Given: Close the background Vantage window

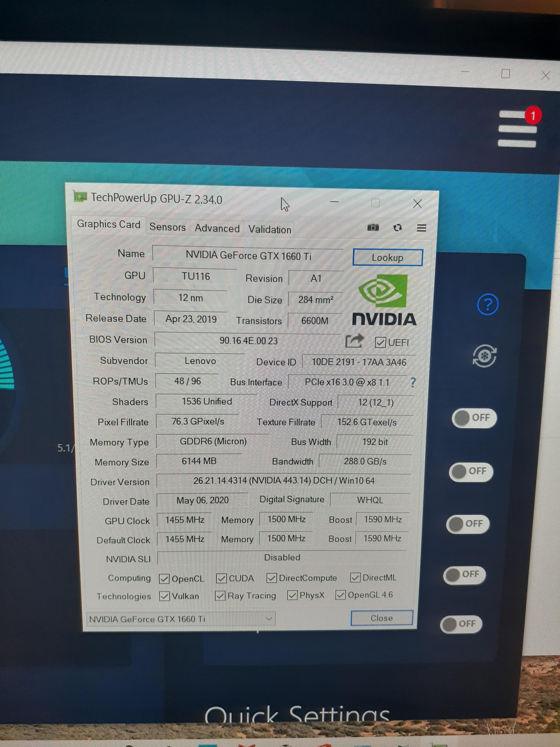Looking at the screenshot, I should 546,75.
